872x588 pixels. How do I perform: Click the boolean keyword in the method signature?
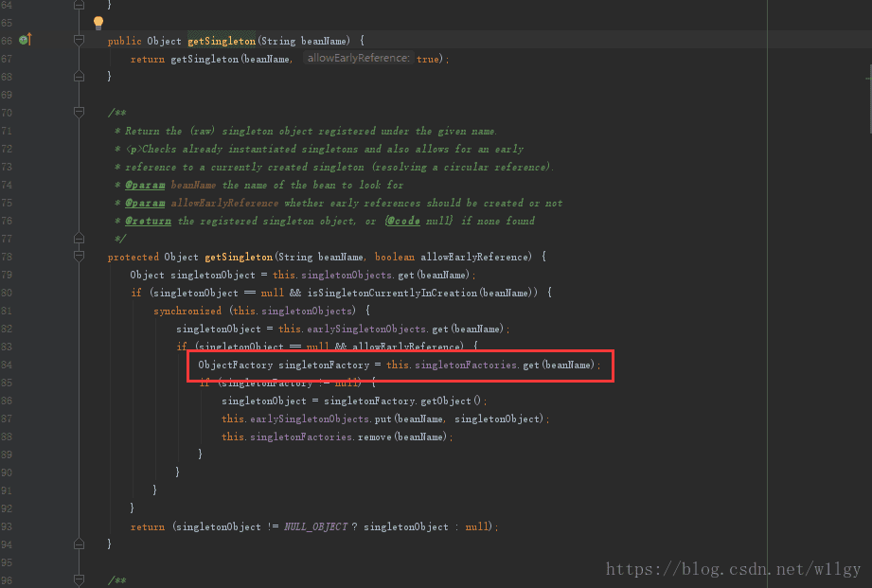point(395,257)
